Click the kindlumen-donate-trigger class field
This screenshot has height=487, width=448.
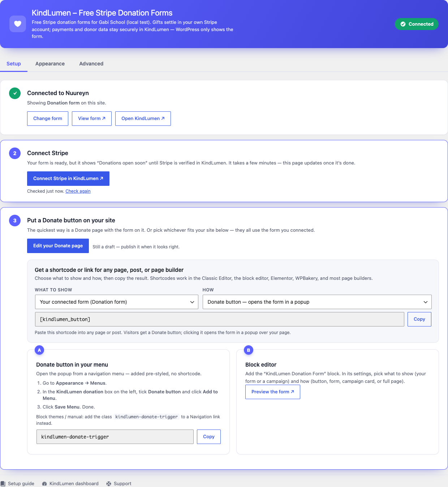(x=115, y=437)
